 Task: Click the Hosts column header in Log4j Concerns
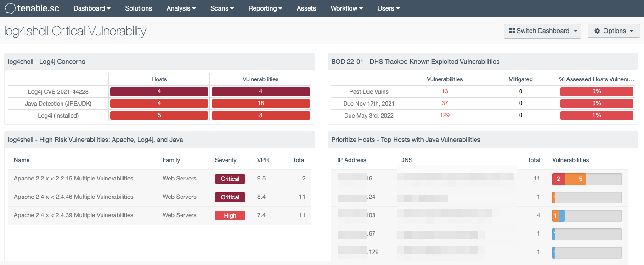pyautogui.click(x=159, y=79)
